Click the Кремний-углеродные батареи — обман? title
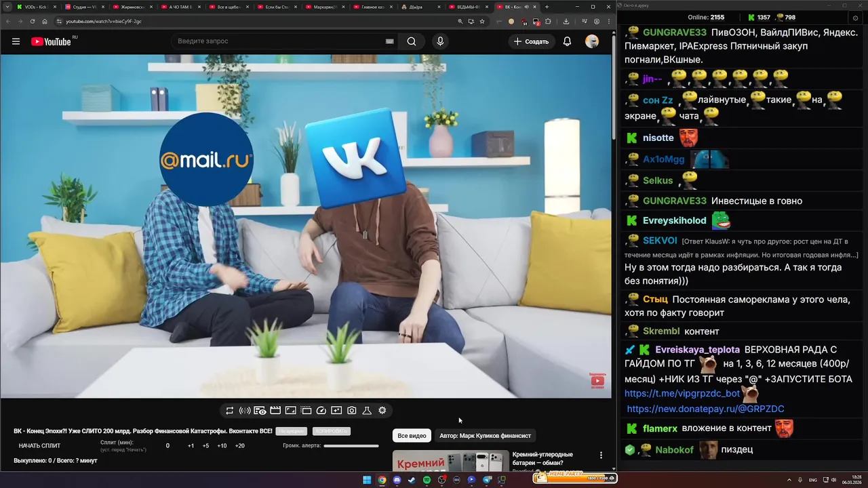The height and width of the screenshot is (488, 868). click(x=542, y=459)
